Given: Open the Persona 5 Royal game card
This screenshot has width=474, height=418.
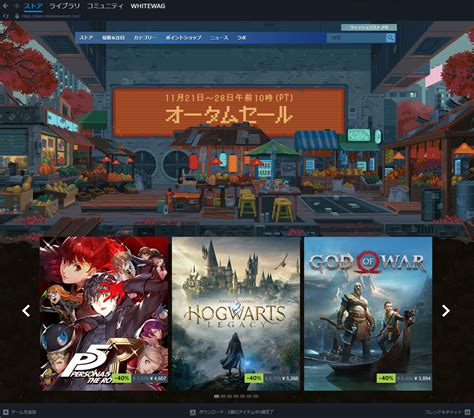Looking at the screenshot, I should click(104, 314).
